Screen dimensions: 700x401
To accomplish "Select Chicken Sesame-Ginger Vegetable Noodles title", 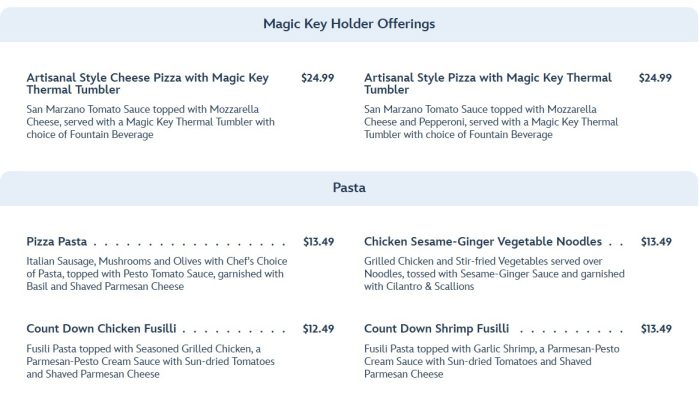I will click(x=482, y=242).
